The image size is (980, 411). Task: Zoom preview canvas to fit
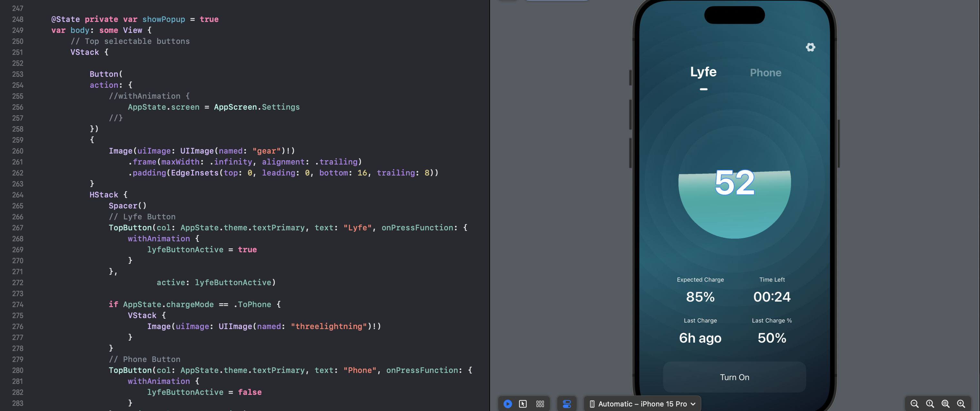coord(945,404)
